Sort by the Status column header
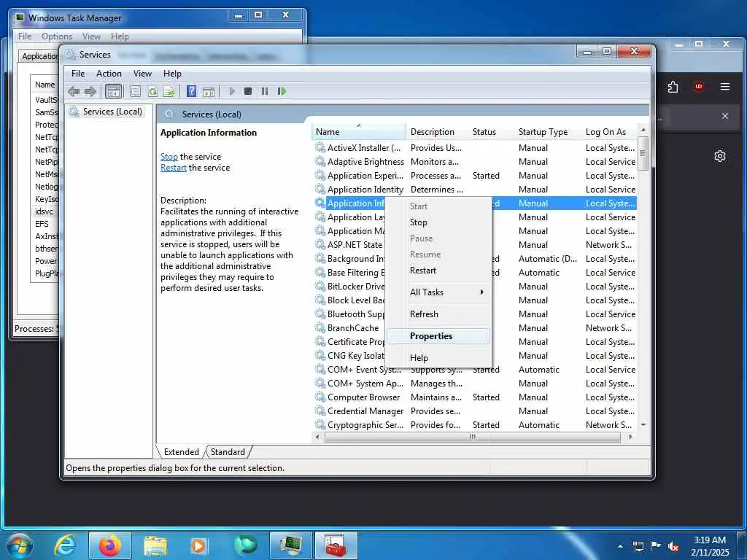747x560 pixels. (x=491, y=132)
